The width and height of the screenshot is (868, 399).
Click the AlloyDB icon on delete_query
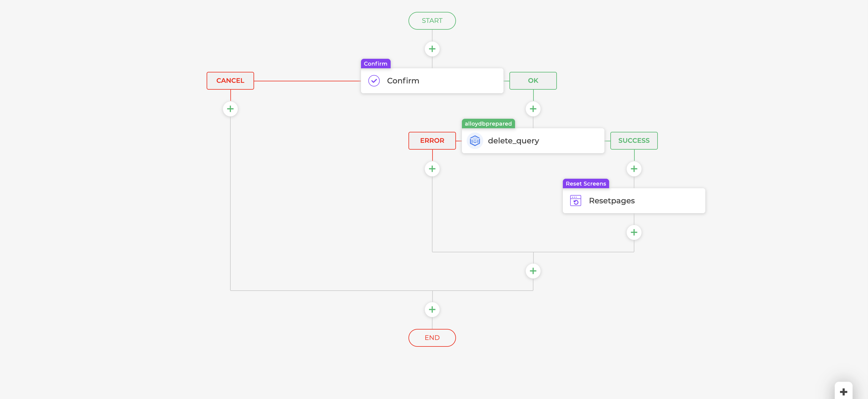[x=474, y=140]
